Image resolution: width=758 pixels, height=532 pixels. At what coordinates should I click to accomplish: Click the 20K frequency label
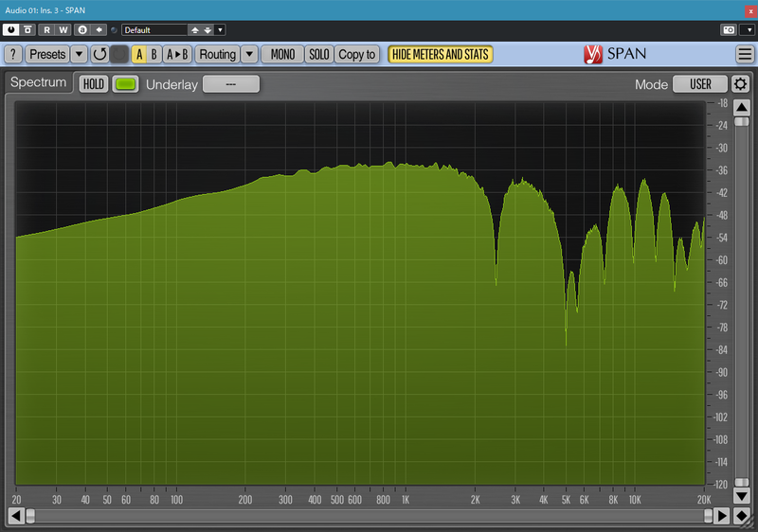pos(704,500)
